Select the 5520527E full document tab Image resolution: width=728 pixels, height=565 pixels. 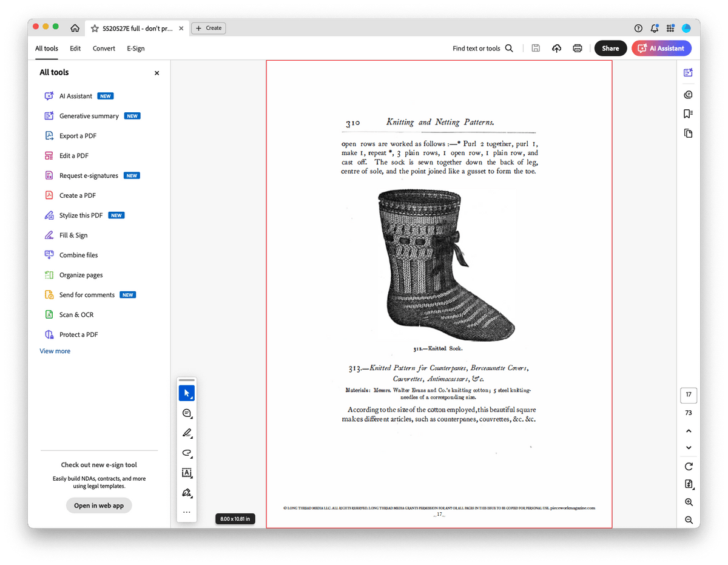(x=136, y=28)
